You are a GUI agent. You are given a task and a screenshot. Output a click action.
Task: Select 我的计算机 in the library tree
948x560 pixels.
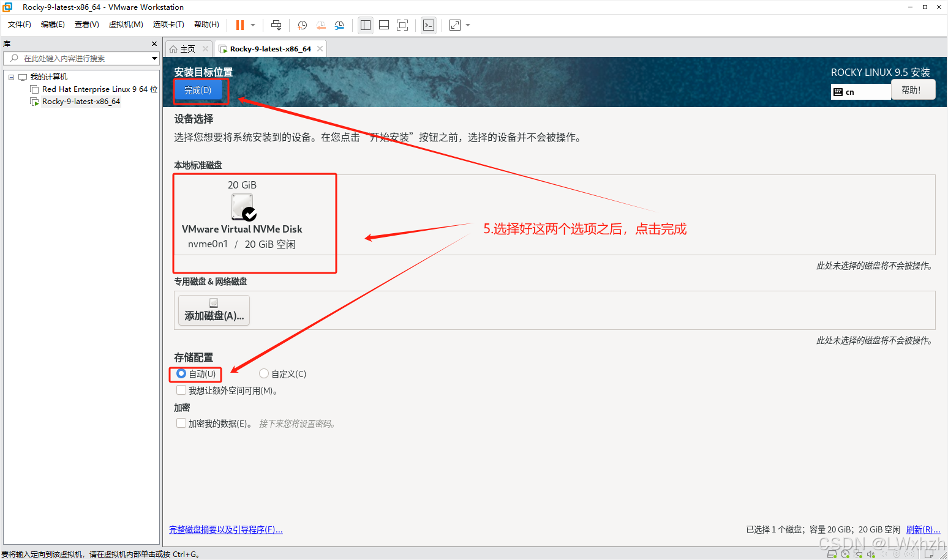48,77
